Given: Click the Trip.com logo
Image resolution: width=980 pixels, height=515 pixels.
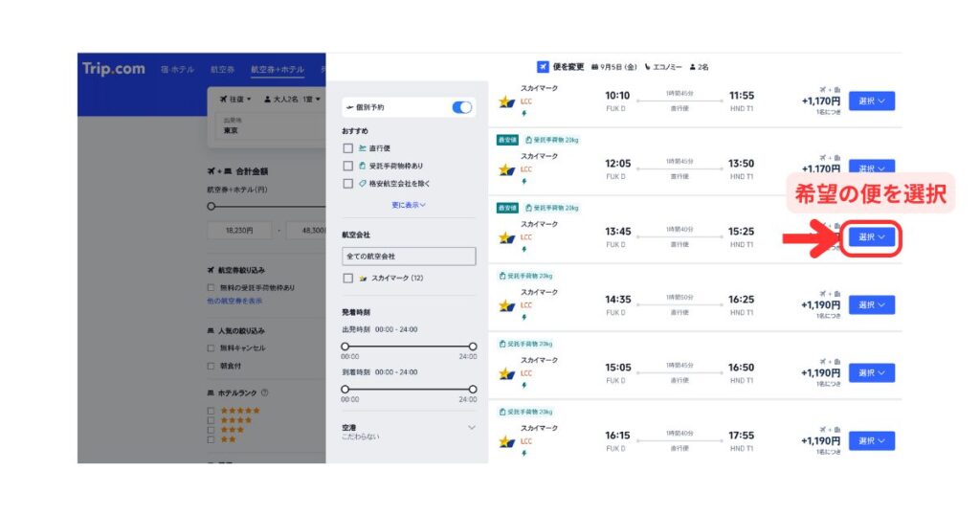Looking at the screenshot, I should point(113,69).
